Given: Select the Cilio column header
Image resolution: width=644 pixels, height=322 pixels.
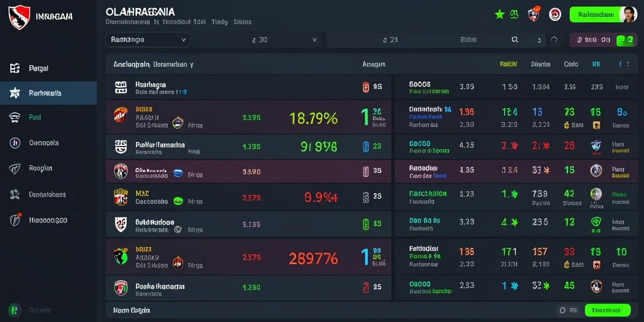Looking at the screenshot, I should point(571,64).
